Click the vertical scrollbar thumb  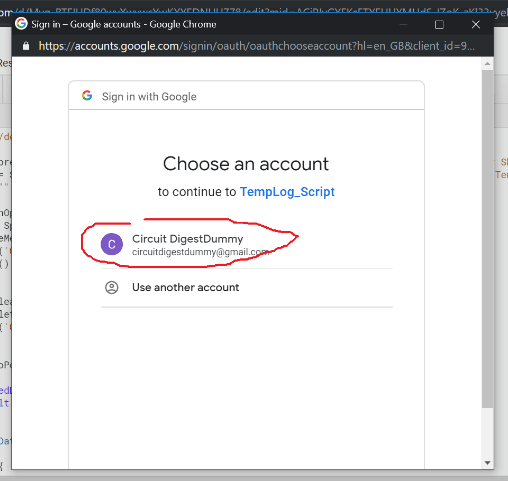[487, 239]
